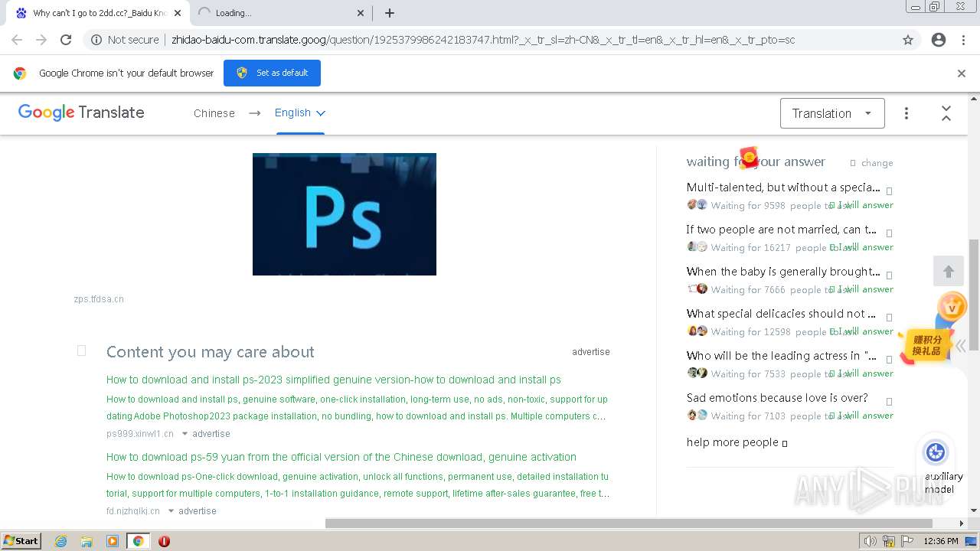Open the Chrome profile avatar menu
Screen dimensions: 980x551
(x=939, y=40)
